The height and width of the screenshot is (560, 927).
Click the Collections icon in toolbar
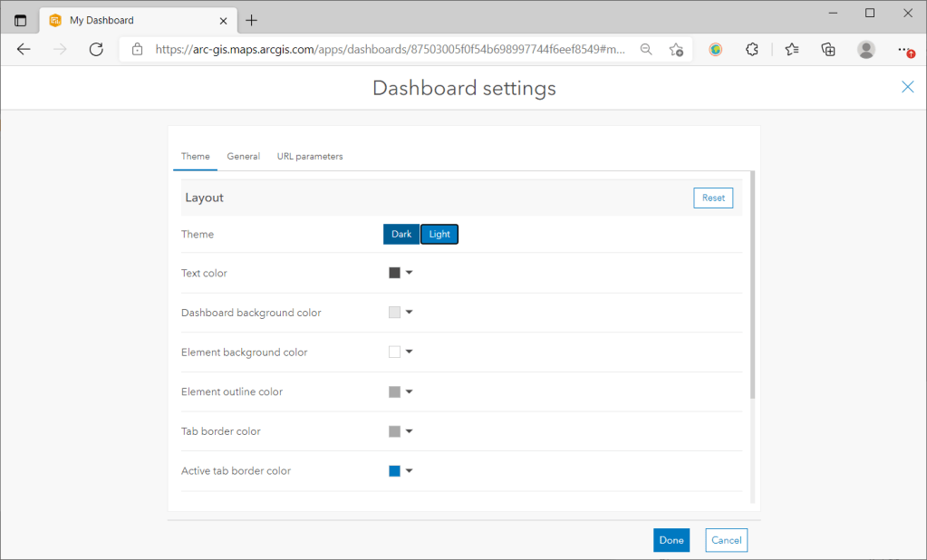pos(827,50)
